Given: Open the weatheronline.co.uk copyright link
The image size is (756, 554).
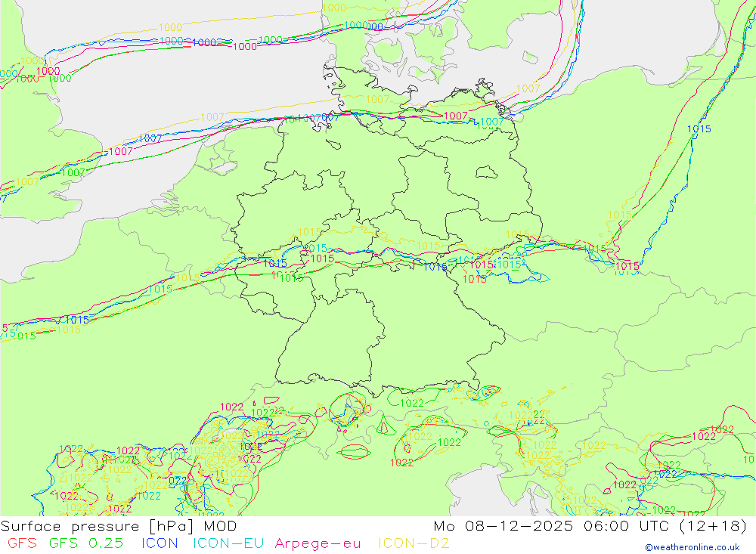Looking at the screenshot, I should [x=692, y=547].
